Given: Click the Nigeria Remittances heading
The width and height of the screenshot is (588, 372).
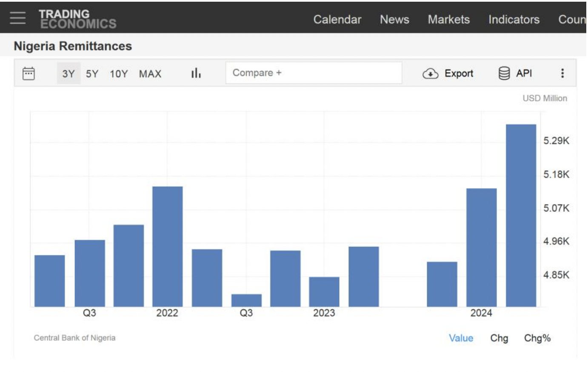Looking at the screenshot, I should click(73, 46).
